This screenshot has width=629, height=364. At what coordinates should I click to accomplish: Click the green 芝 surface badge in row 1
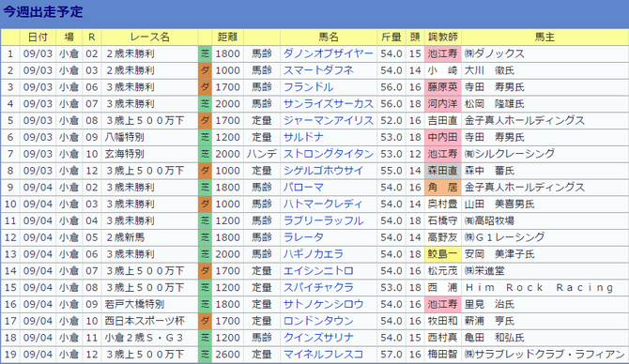point(205,53)
